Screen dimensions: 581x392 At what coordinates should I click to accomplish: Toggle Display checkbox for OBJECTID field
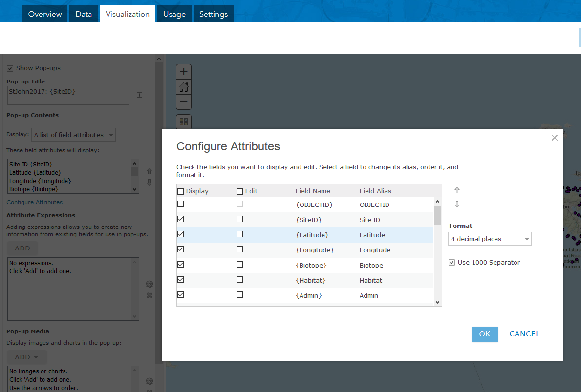pyautogui.click(x=181, y=204)
